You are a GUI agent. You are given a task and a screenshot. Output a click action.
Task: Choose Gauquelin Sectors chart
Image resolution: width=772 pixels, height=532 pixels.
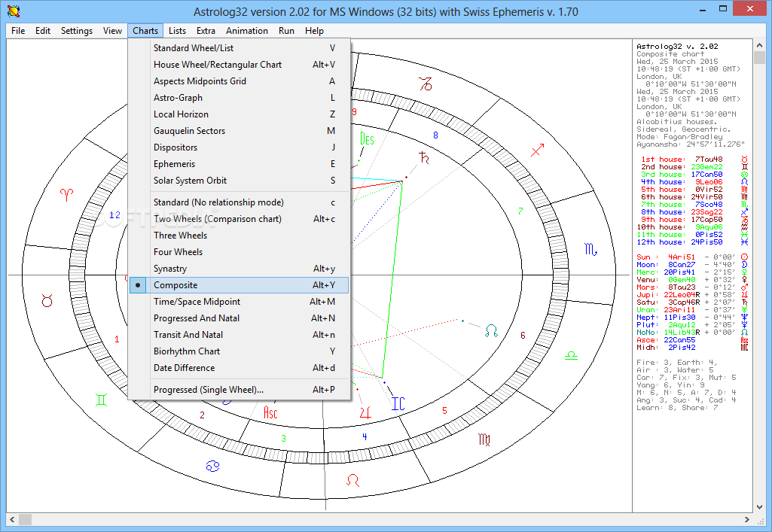click(x=239, y=131)
